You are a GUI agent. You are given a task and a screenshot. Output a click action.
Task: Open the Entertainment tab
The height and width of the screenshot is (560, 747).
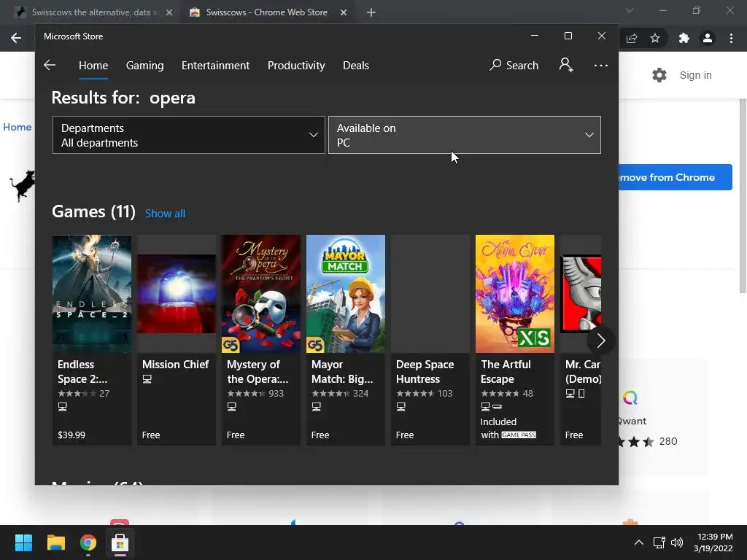(x=215, y=65)
